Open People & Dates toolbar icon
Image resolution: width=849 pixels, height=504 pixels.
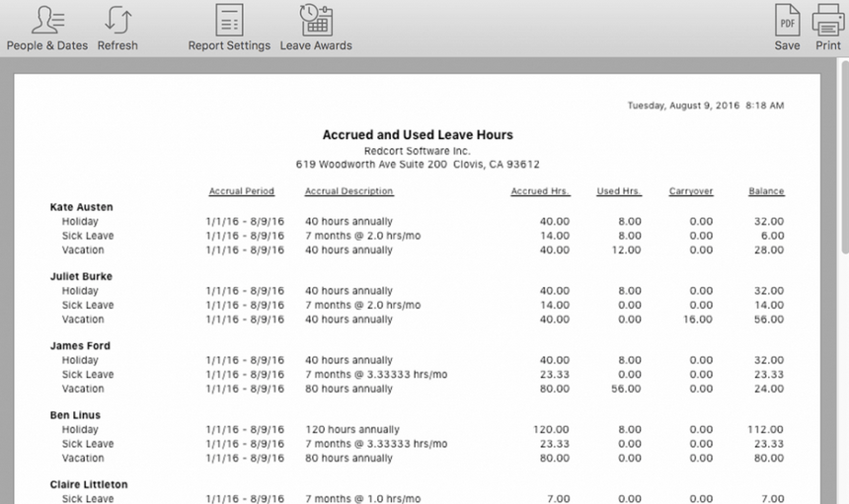tap(47, 21)
